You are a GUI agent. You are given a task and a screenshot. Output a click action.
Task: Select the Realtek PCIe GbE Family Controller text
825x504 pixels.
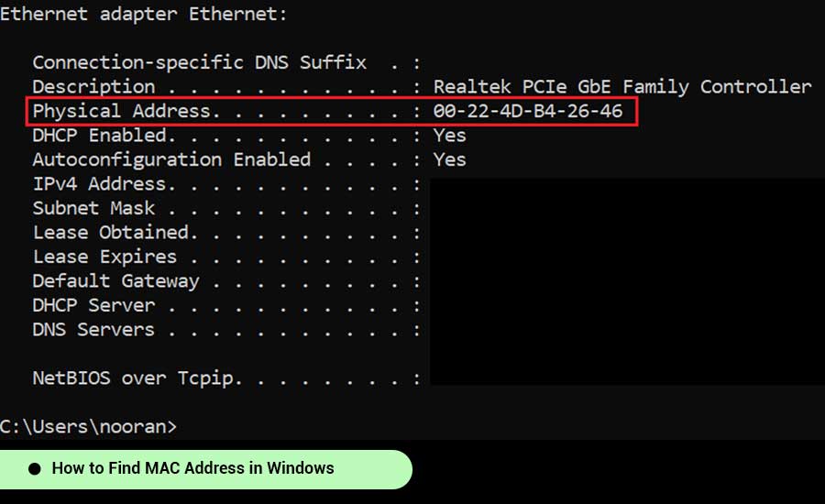pos(622,87)
